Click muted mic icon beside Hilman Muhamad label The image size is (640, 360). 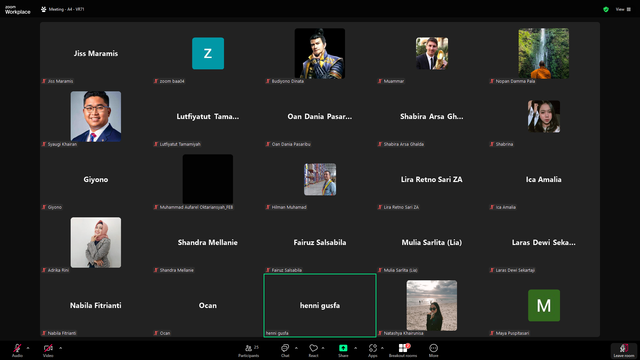click(x=268, y=207)
